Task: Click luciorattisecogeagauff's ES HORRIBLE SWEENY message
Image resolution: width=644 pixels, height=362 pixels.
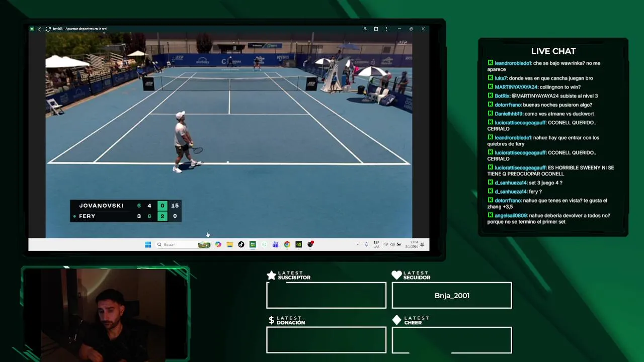Action: (x=551, y=171)
